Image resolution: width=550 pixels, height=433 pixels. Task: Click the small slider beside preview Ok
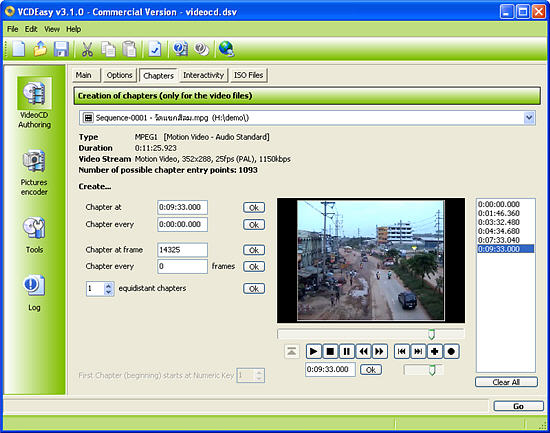424,370
